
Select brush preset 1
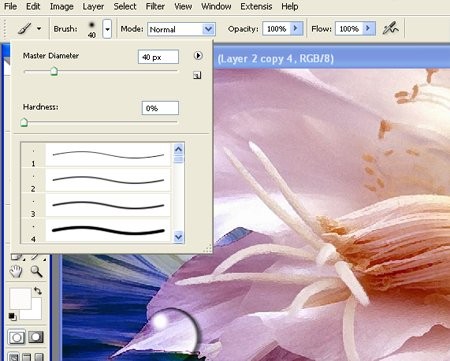[96, 155]
